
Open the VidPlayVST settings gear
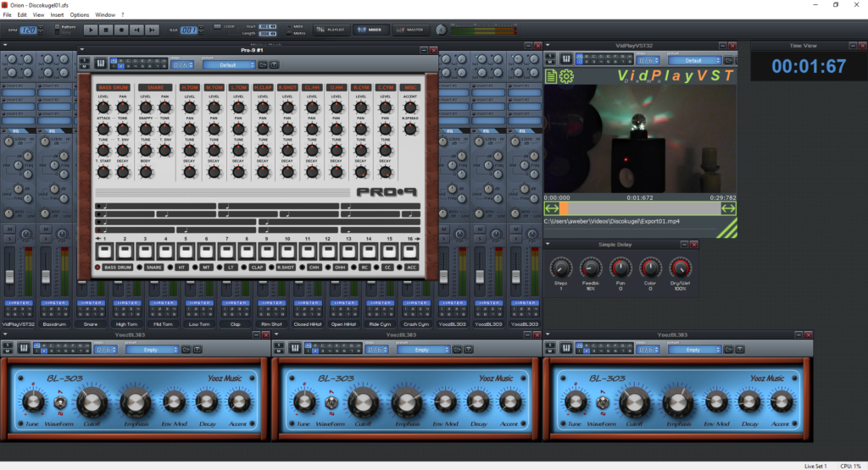(566, 77)
